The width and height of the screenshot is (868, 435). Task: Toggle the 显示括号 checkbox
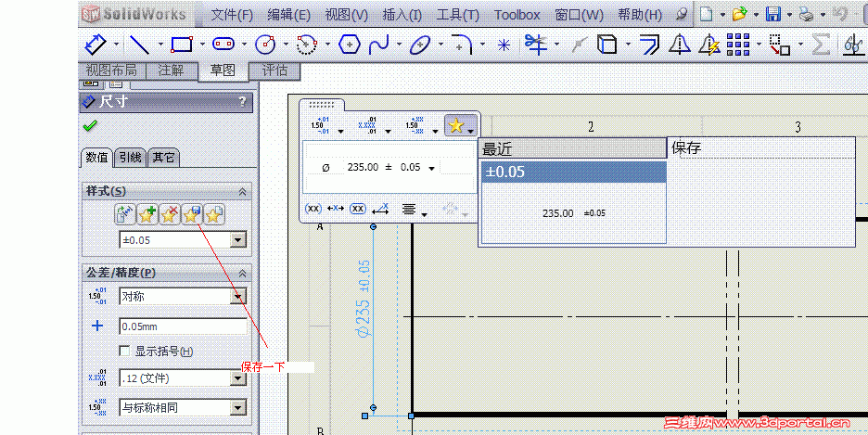[125, 351]
